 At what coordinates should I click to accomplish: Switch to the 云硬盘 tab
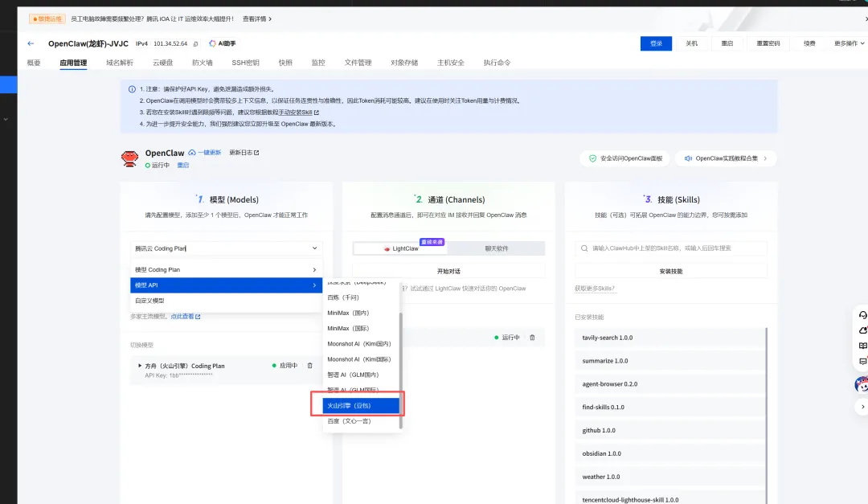point(162,63)
